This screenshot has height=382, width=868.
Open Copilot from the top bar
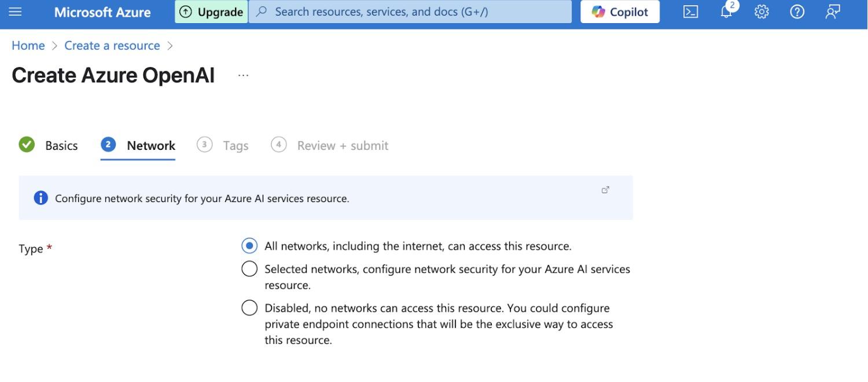coord(619,12)
